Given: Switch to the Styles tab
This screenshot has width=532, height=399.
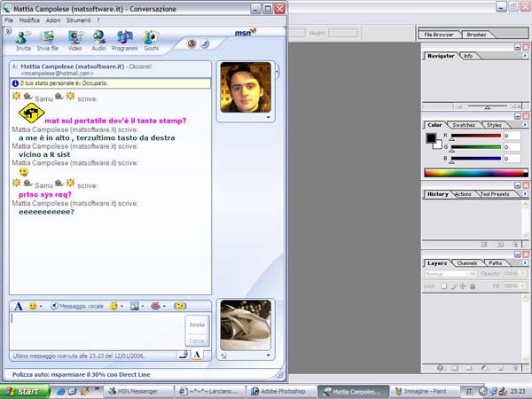Looking at the screenshot, I should click(x=494, y=125).
